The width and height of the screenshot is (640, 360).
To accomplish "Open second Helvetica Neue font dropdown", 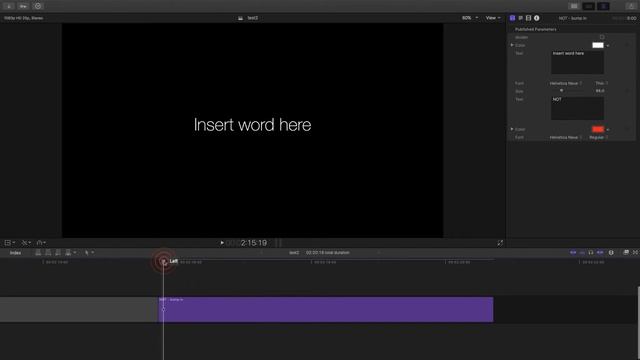I will pyautogui.click(x=566, y=138).
